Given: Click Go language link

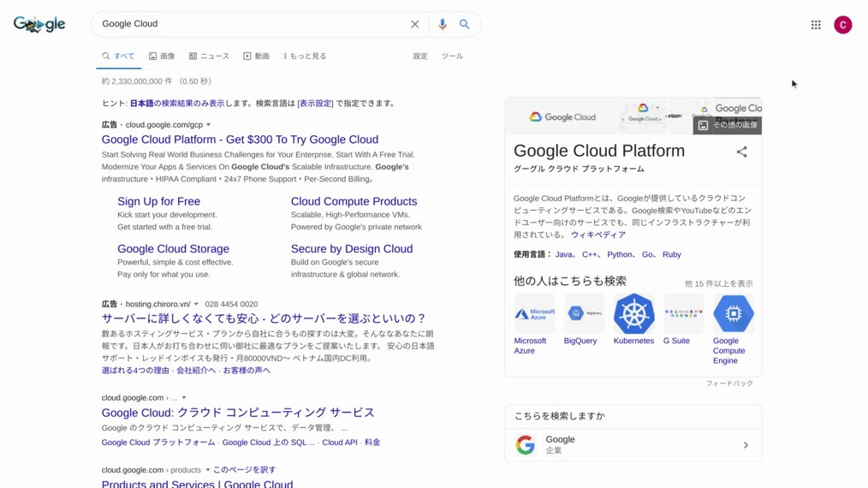Looking at the screenshot, I should pyautogui.click(x=647, y=255).
